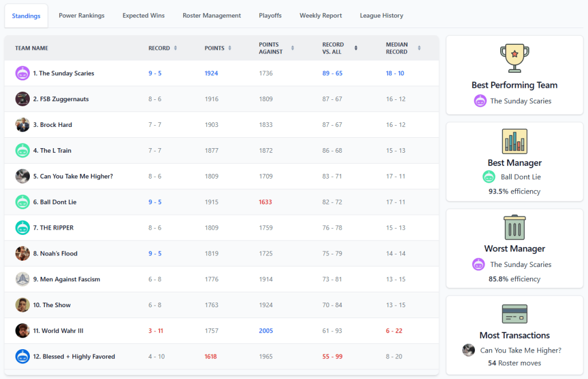Click The Sunday Scaries avatar in standings row 1
Viewport: 588px width, 379px height.
pyautogui.click(x=22, y=73)
